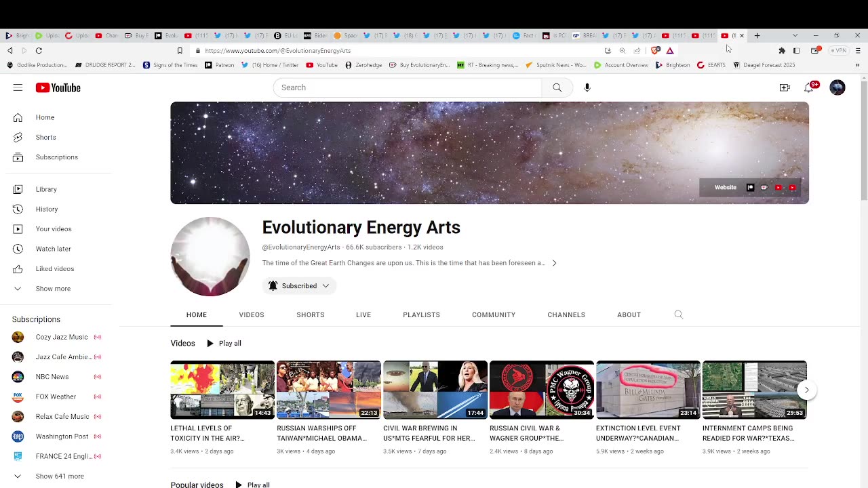The width and height of the screenshot is (868, 488).
Task: Open the browser main menu
Action: click(858, 51)
